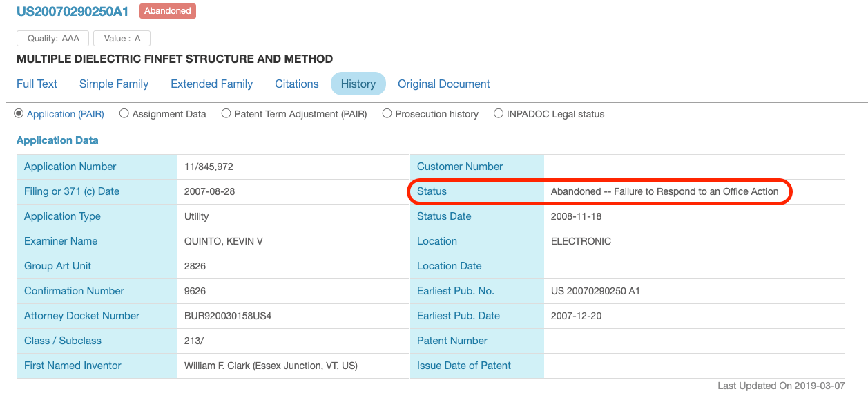Open the Full Text tab
This screenshot has height=407, width=868.
click(x=37, y=84)
